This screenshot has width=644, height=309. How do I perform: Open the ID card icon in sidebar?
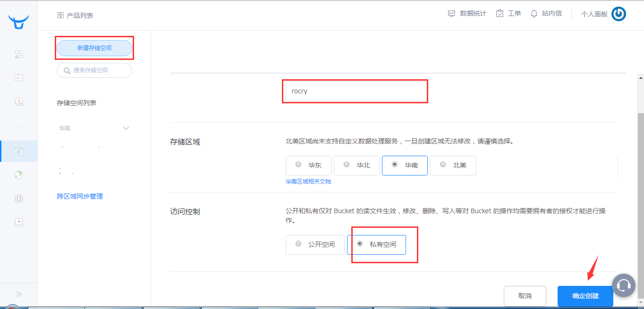point(19,78)
